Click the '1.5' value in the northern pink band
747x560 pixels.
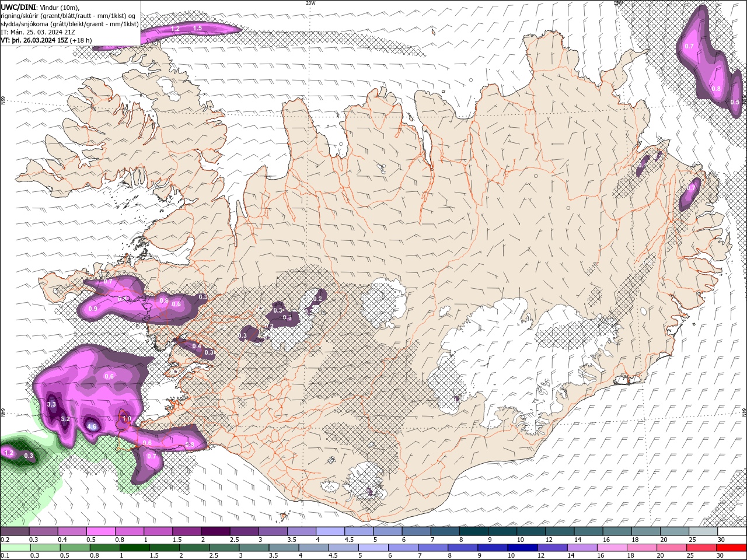pos(197,28)
